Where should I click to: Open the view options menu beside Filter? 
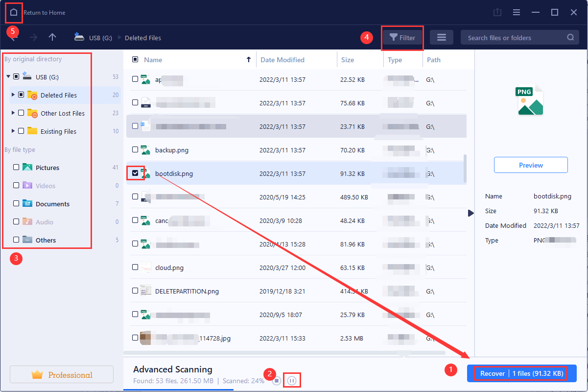(x=441, y=37)
